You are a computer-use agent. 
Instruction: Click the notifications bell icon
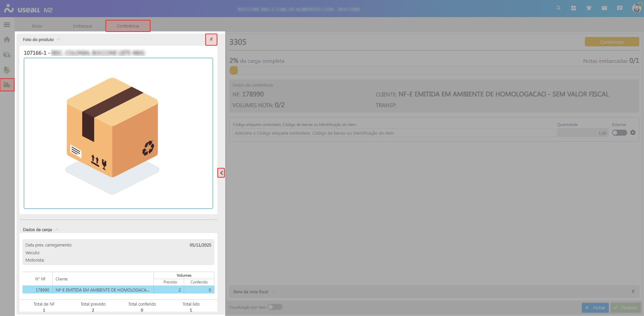pyautogui.click(x=589, y=8)
